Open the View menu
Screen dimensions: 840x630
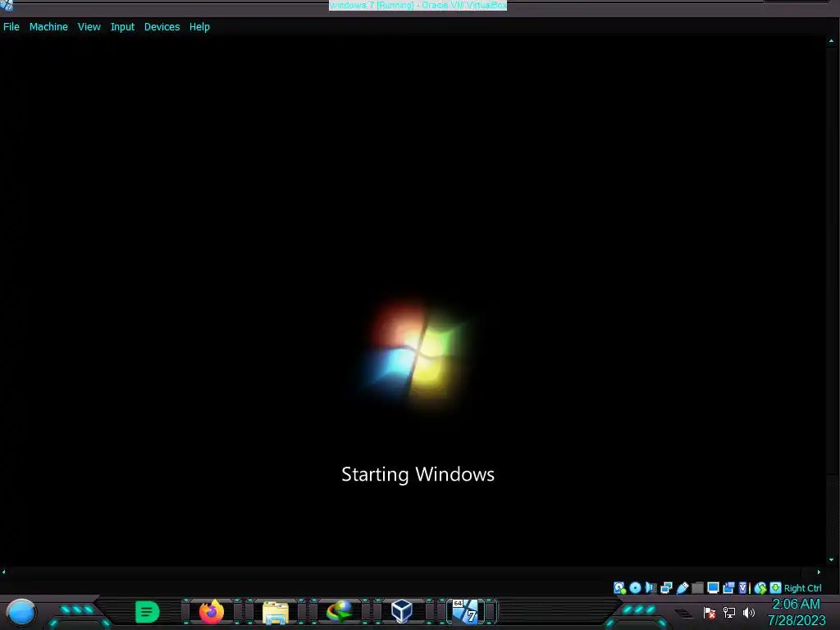coord(89,27)
